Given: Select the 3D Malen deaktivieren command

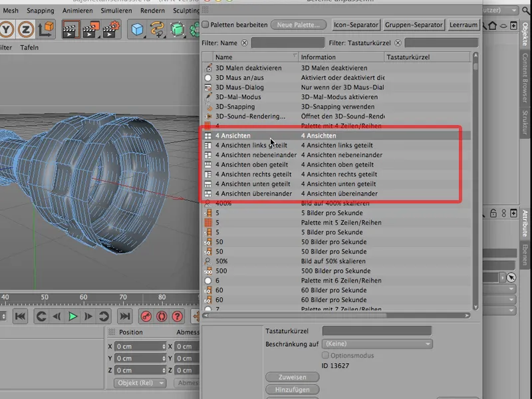Looking at the screenshot, I should (x=336, y=68).
